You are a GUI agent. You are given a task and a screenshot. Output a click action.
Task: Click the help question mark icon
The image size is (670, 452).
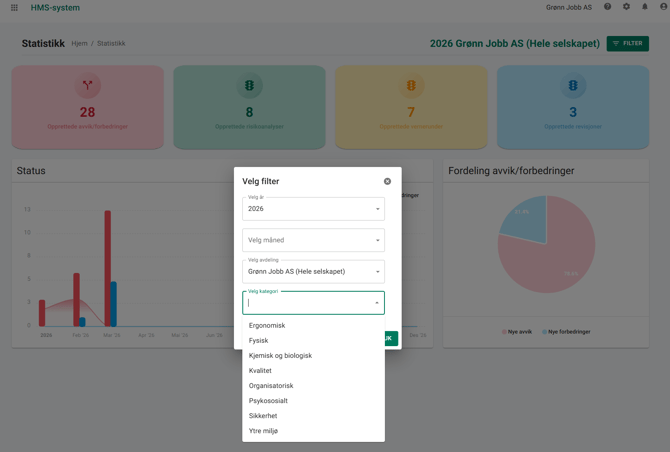607,7
